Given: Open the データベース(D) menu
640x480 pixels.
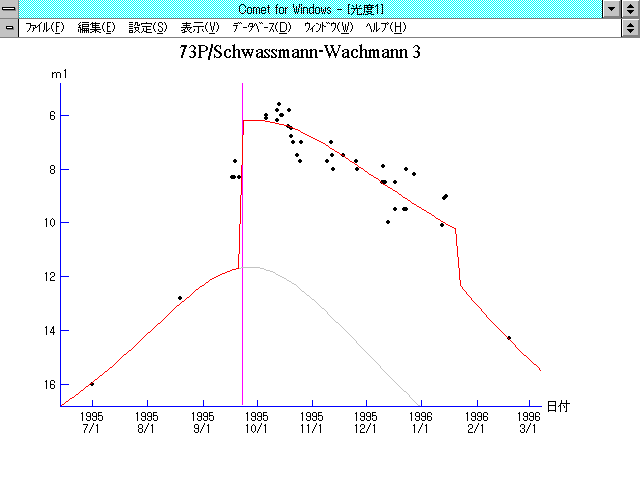Looking at the screenshot, I should click(x=261, y=27).
